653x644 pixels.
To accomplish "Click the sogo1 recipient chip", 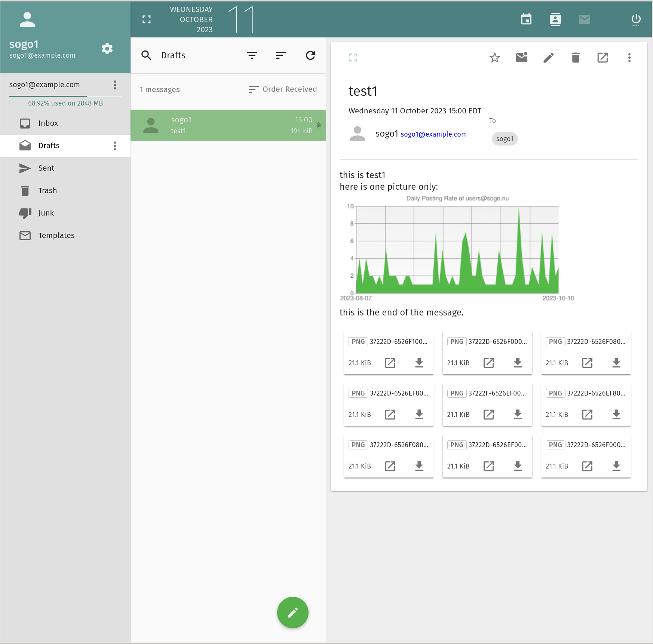I will coord(505,139).
